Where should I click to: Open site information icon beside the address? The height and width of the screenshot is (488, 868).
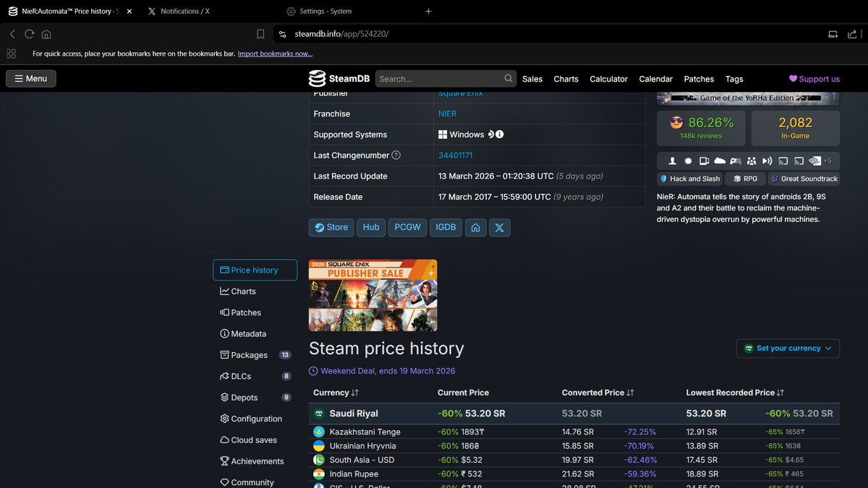pos(282,34)
